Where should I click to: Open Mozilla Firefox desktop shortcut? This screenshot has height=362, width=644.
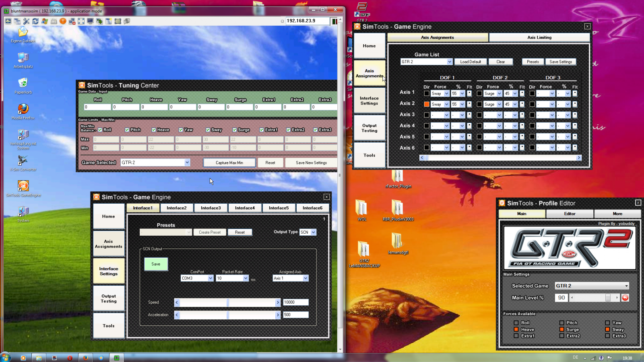coord(23,109)
